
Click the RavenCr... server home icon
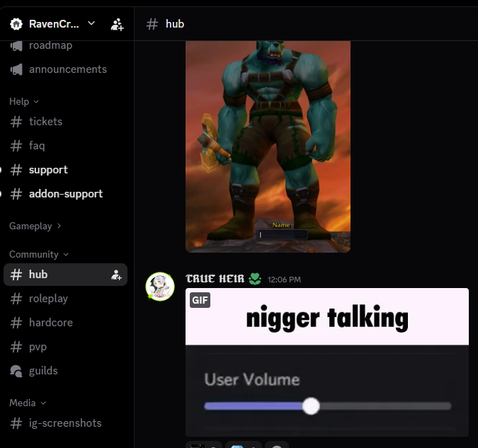click(x=16, y=24)
